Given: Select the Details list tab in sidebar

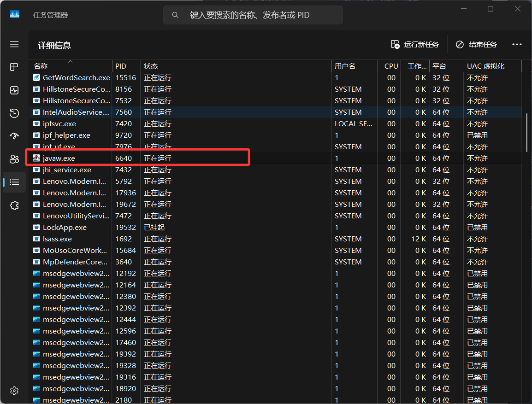Looking at the screenshot, I should tap(14, 182).
